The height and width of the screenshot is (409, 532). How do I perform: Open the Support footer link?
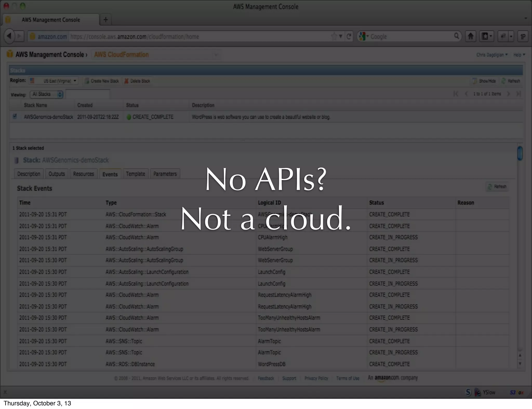(289, 378)
